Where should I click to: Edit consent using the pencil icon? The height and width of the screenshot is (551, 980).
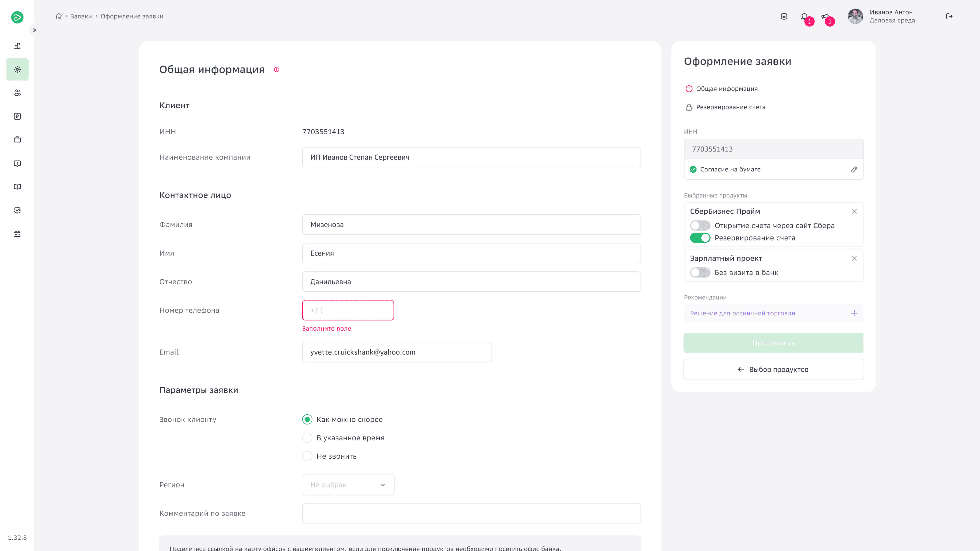click(x=854, y=170)
